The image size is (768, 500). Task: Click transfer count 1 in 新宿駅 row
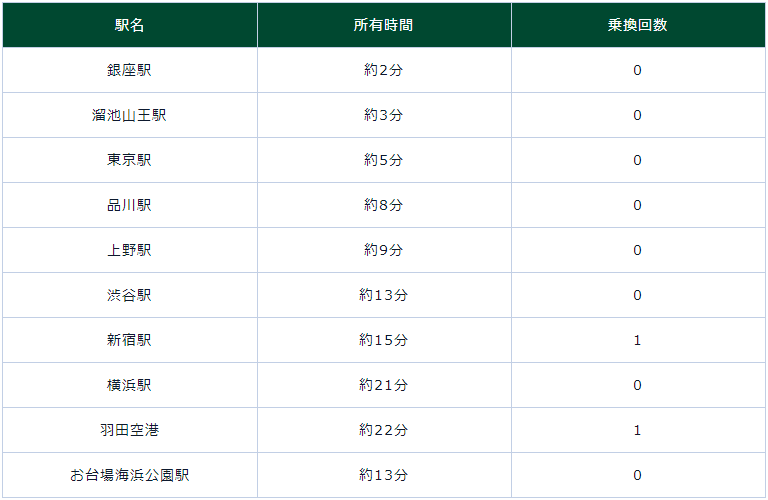tap(637, 340)
